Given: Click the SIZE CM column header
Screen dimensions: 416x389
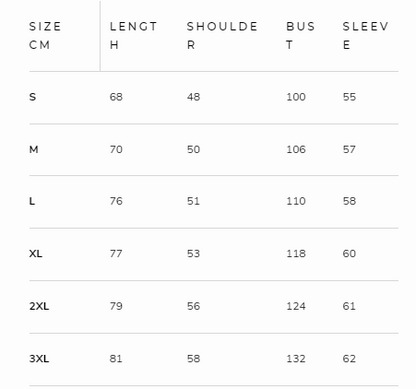Looking at the screenshot, I should pos(45,36).
